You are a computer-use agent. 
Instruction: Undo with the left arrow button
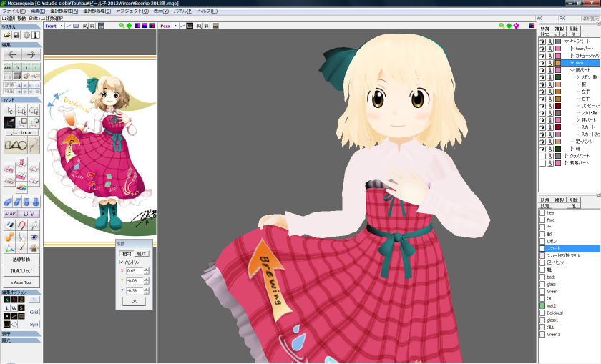12,54
